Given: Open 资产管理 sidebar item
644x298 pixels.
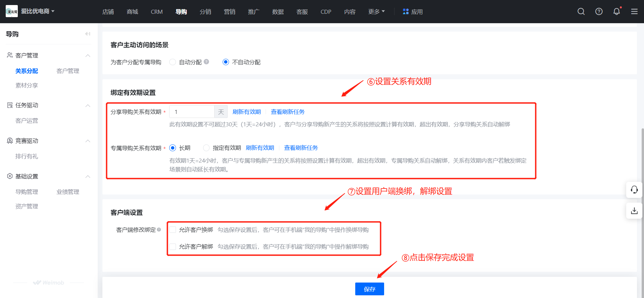Looking at the screenshot, I should [27, 206].
